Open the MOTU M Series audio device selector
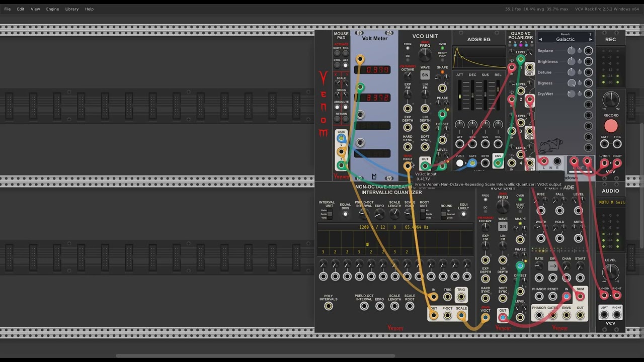The height and width of the screenshot is (362, 644). [x=611, y=202]
